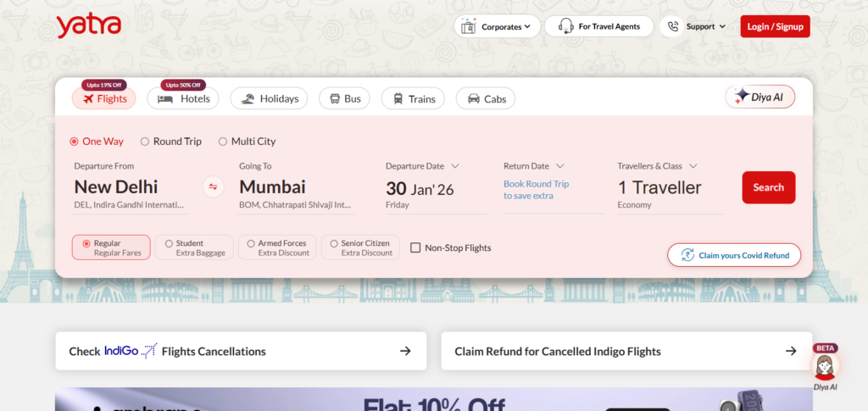
Task: Open the Return Date chevron
Action: (x=559, y=166)
